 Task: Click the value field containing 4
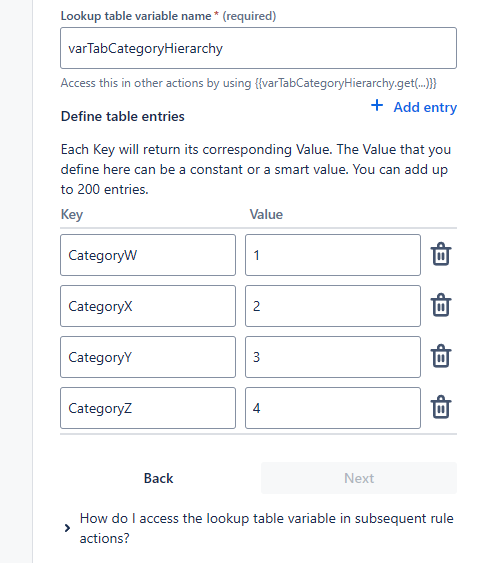pos(333,408)
